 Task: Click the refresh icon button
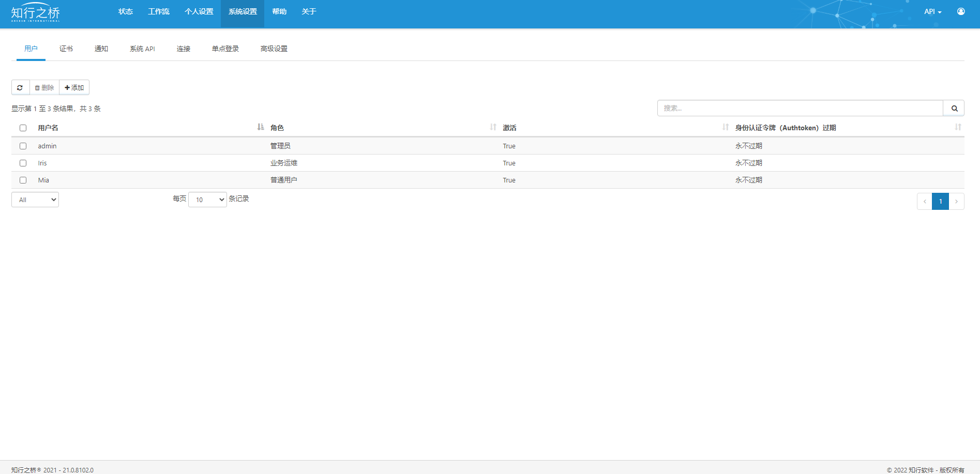click(20, 87)
